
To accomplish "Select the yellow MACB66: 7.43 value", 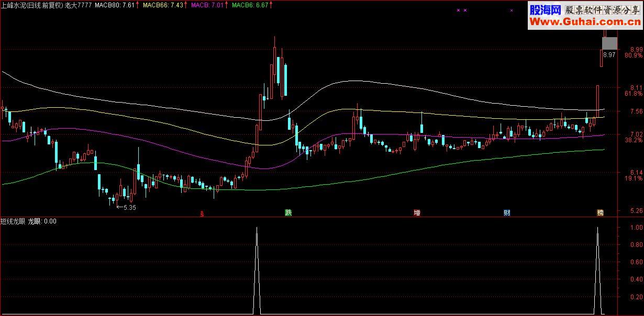I will point(162,5).
